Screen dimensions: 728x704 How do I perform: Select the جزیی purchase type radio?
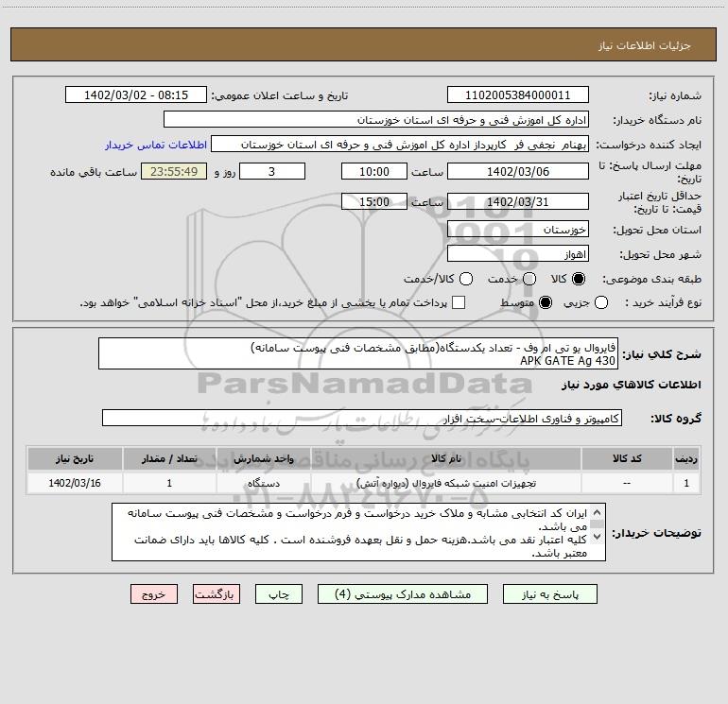600,302
